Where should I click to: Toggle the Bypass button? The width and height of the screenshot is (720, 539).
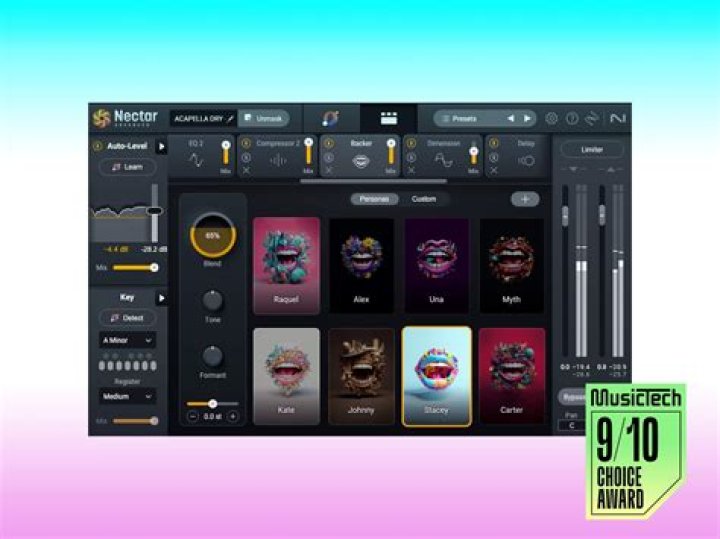[572, 397]
